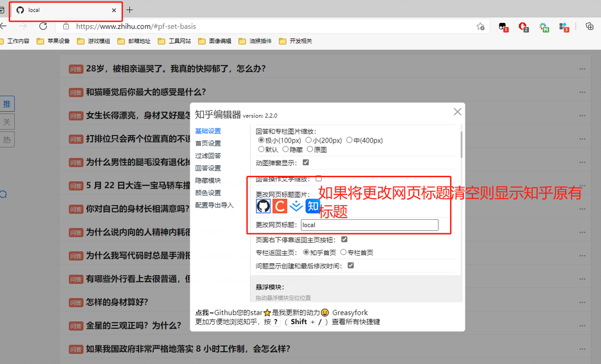Viewport: 601px width, 364px height.
Task: Toggle the 动图弹窗显示 checkbox
Action: tap(306, 162)
